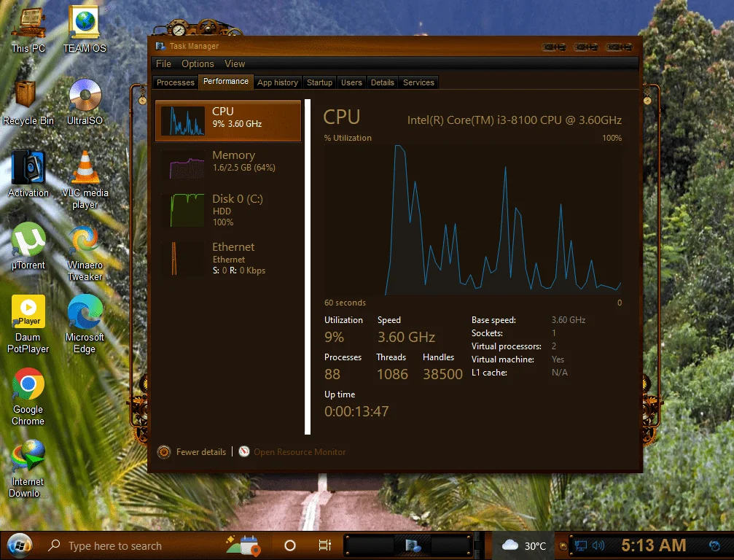Open the Recycle Bin
The width and height of the screenshot is (734, 560).
28,102
